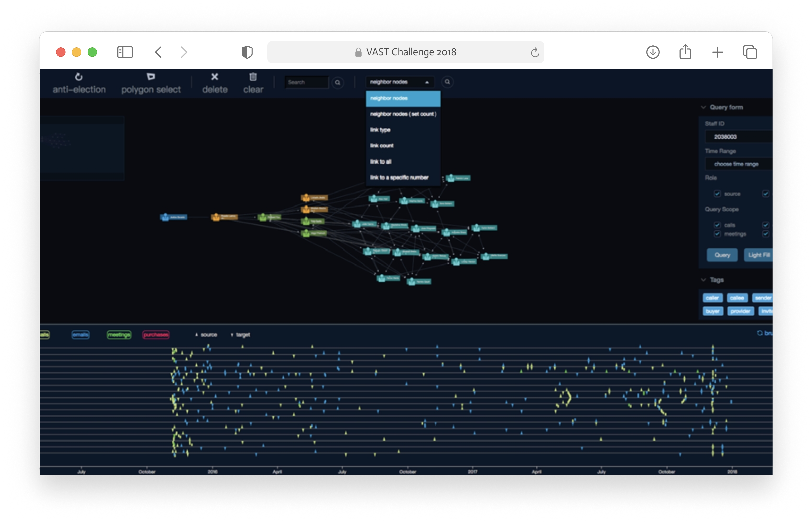Screen dimensions: 812x522
Task: Click the sender tag
Action: 762,298
